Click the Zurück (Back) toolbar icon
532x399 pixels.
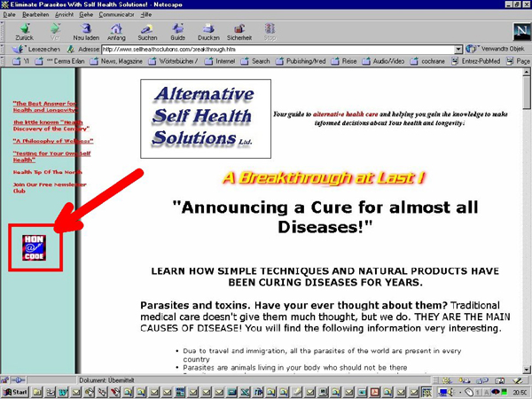(x=24, y=30)
